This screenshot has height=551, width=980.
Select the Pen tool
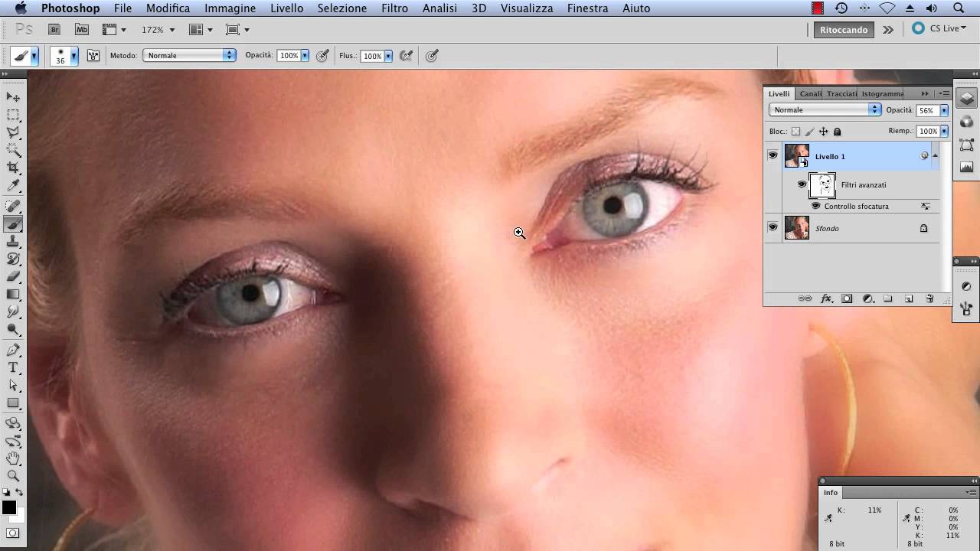tap(13, 350)
